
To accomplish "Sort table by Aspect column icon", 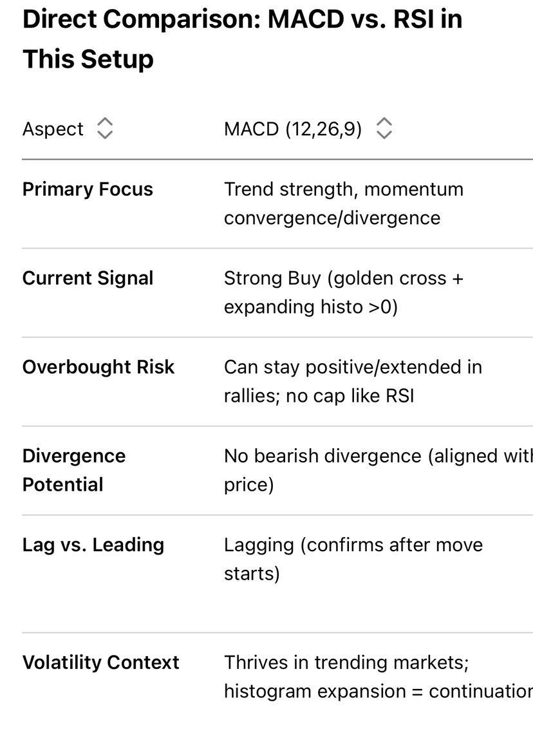I will [105, 129].
